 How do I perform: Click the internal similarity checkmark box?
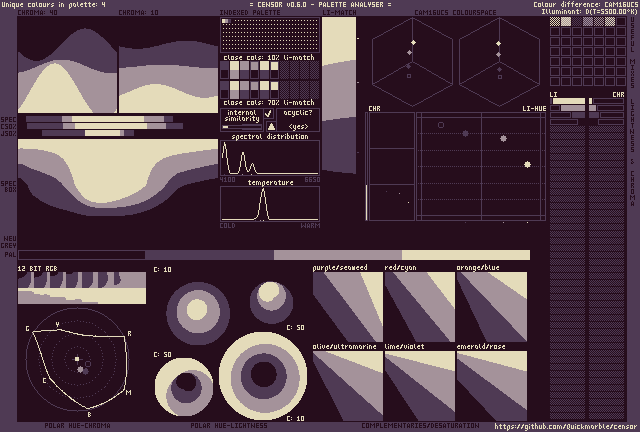tap(268, 114)
